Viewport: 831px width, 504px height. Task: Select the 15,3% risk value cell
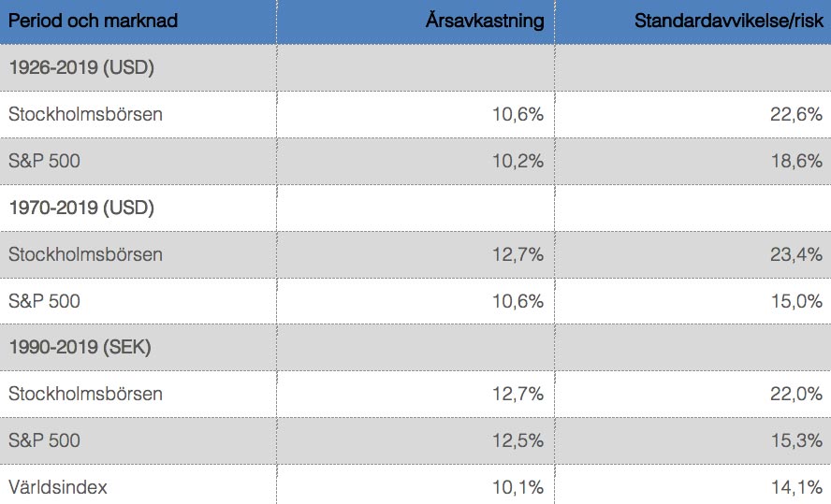(693, 440)
